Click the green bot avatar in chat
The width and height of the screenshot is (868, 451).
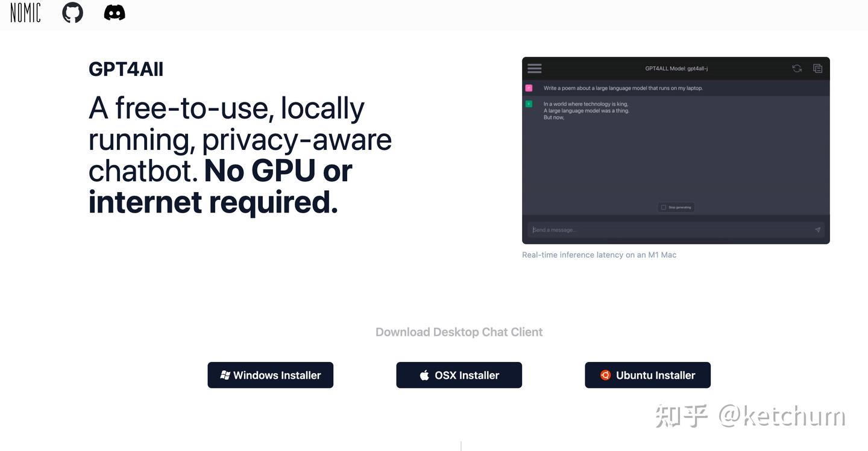pos(529,104)
